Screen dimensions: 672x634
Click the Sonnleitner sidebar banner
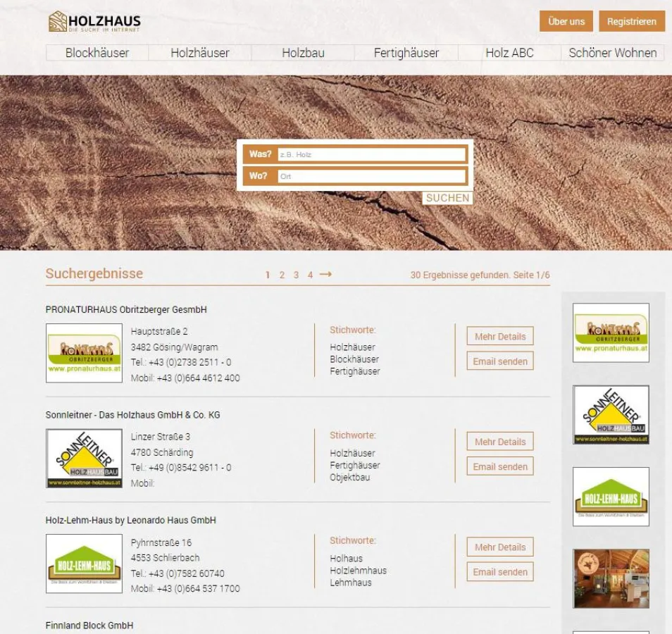(x=611, y=415)
